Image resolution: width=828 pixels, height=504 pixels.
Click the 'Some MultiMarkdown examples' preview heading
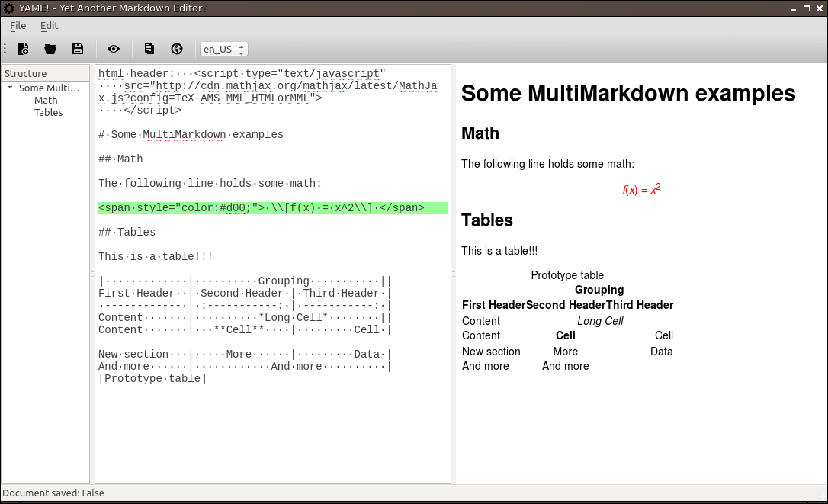(x=628, y=93)
